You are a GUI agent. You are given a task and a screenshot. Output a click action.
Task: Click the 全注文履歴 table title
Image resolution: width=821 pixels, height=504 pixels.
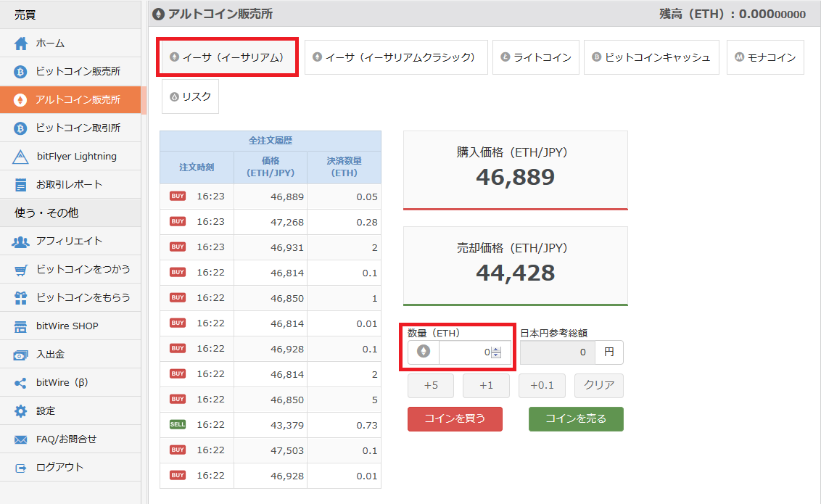tap(271, 140)
